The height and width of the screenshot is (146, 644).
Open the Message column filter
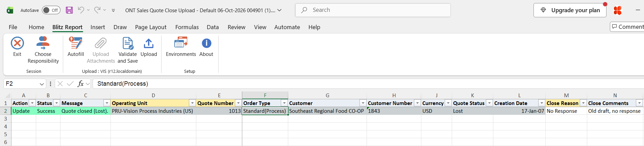(107, 103)
